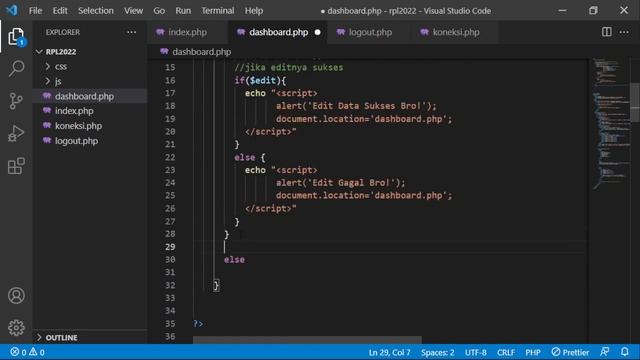Open index.php in the Explorer tree
The width and height of the screenshot is (640, 360).
click(90, 111)
